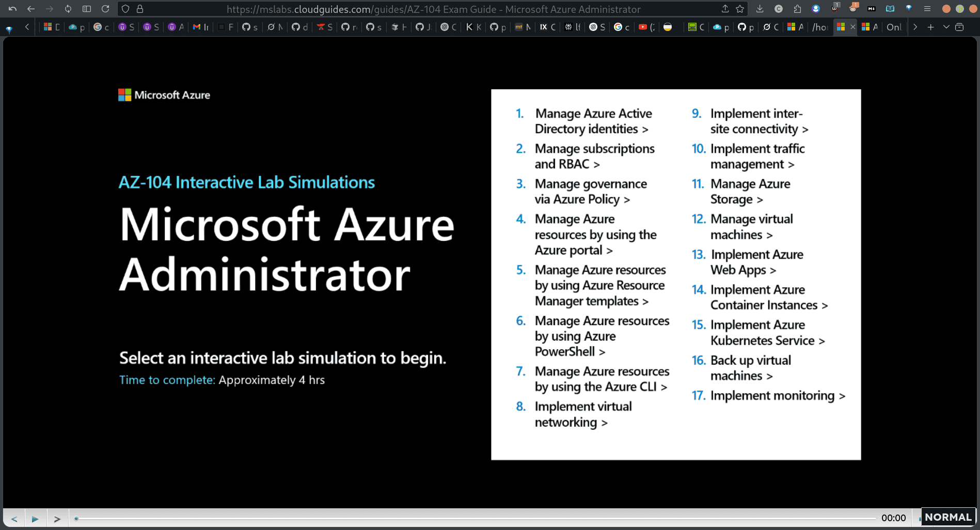Click the undo closed tab arrow

12,9
